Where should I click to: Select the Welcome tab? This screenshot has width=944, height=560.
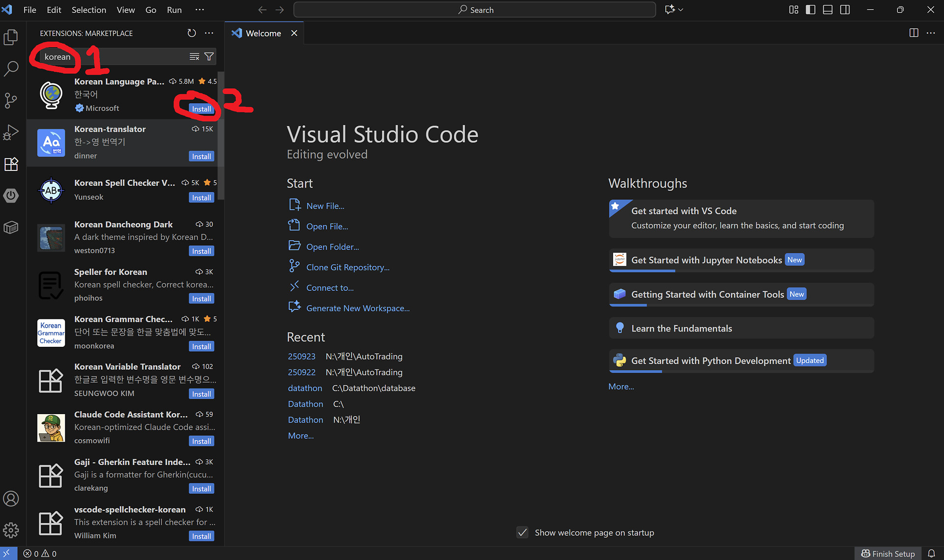[x=263, y=33]
